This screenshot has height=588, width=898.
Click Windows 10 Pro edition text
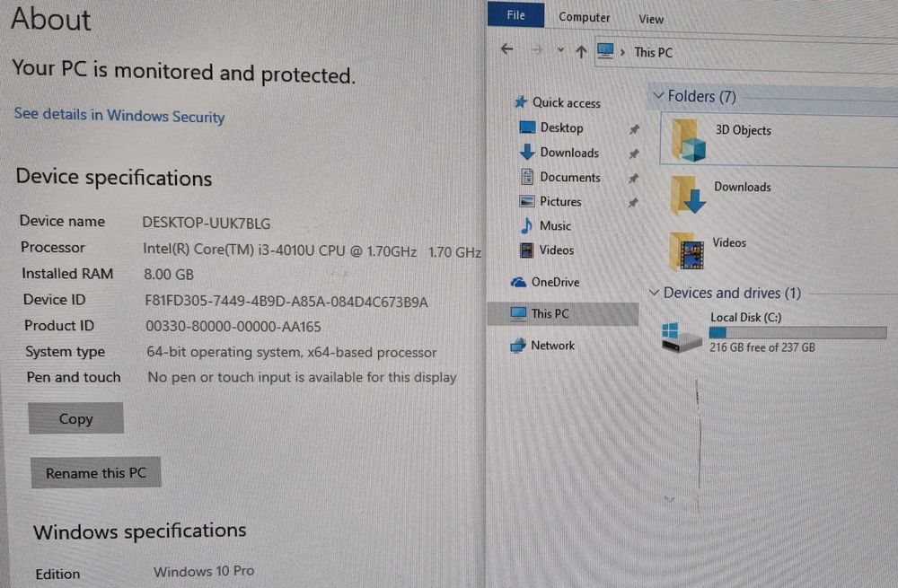click(x=203, y=571)
